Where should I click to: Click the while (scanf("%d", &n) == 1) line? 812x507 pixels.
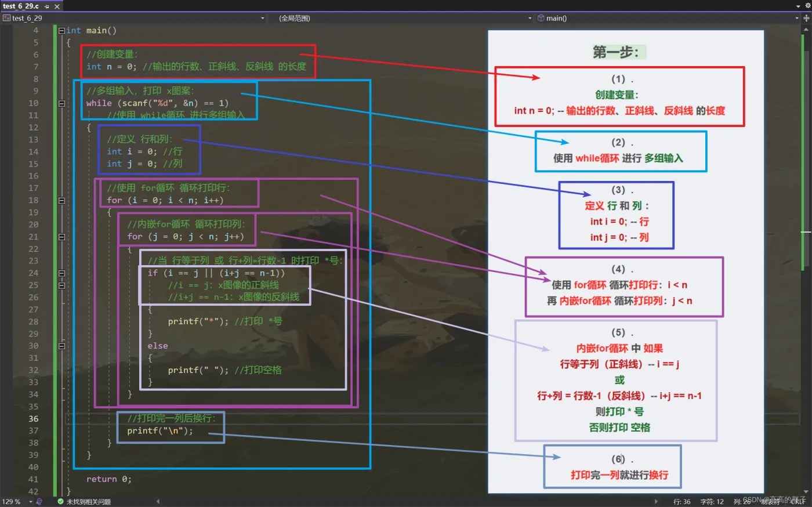[157, 103]
